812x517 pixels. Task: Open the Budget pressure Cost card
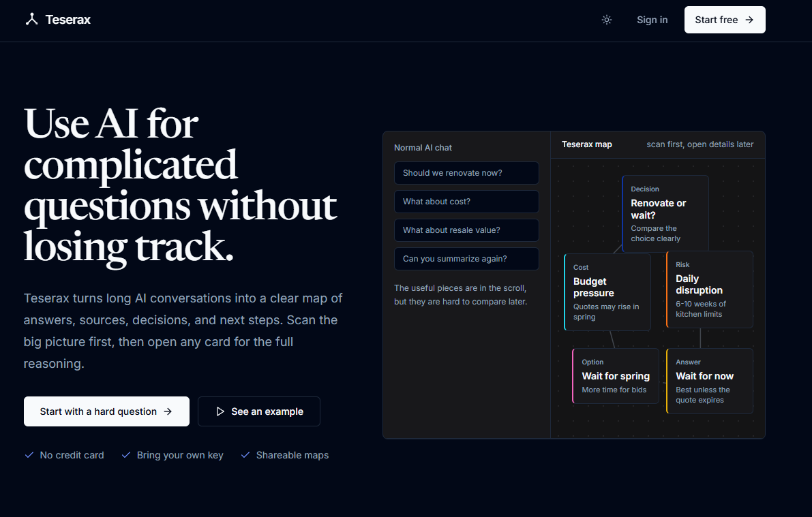point(607,292)
